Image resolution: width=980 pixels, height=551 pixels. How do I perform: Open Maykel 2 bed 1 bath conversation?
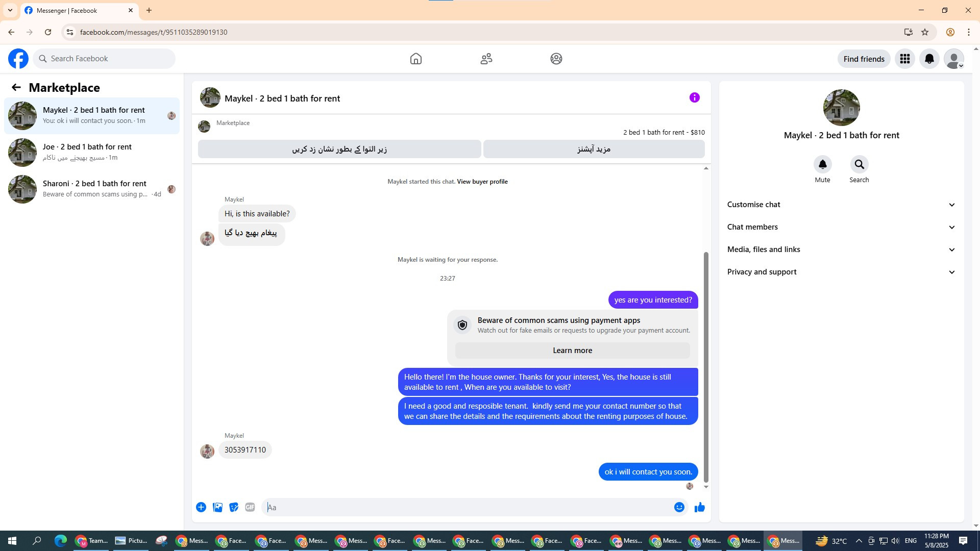click(x=92, y=116)
